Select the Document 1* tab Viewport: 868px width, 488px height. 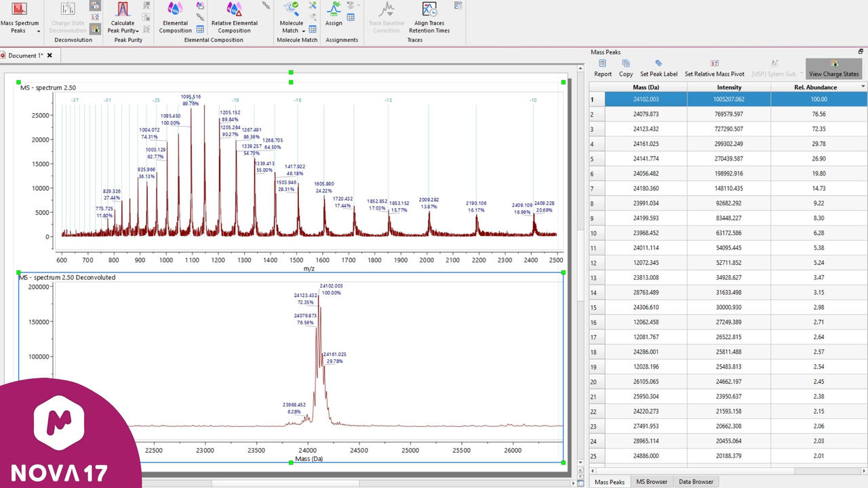(x=26, y=56)
